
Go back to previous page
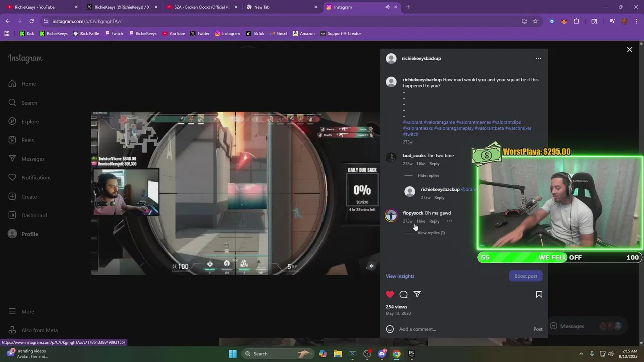(x=7, y=21)
